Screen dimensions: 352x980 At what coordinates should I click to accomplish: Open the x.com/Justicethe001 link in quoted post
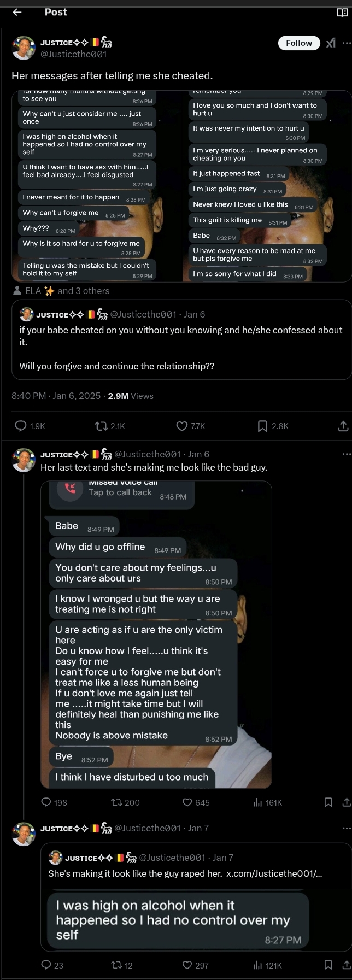coord(274,873)
